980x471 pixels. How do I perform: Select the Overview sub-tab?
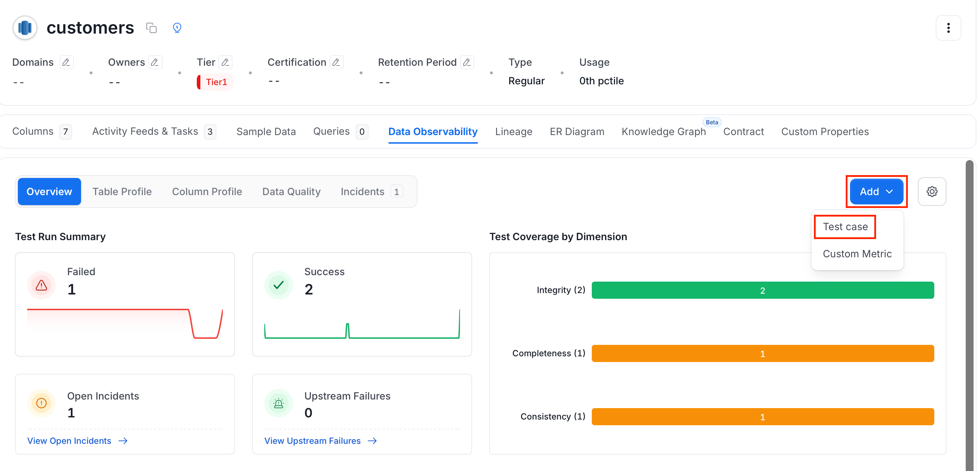(49, 192)
